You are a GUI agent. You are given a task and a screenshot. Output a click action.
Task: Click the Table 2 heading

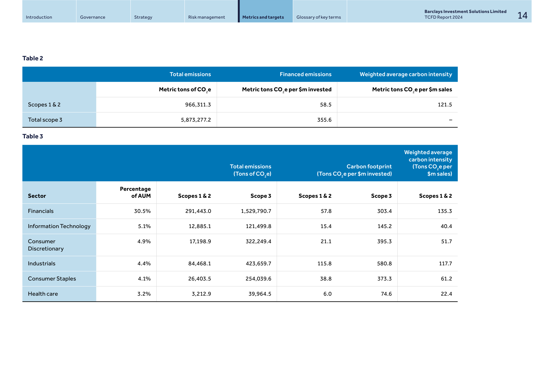(x=33, y=58)
